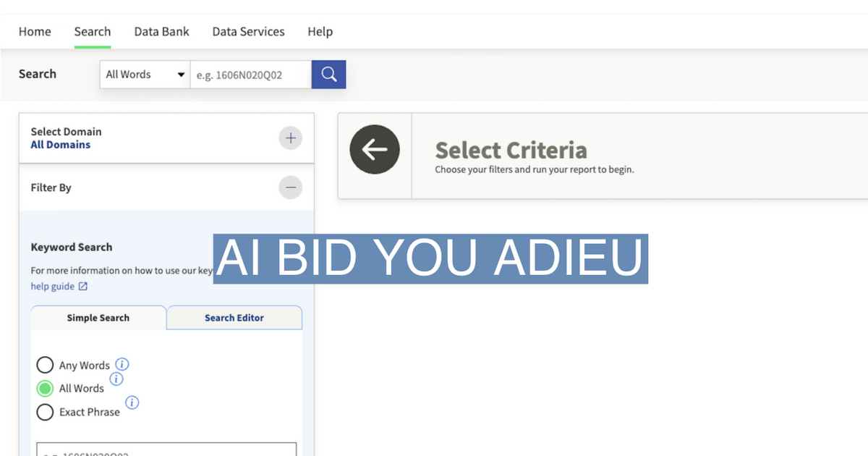Open the All Words search dropdown
This screenshot has width=868, height=456.
coord(145,74)
